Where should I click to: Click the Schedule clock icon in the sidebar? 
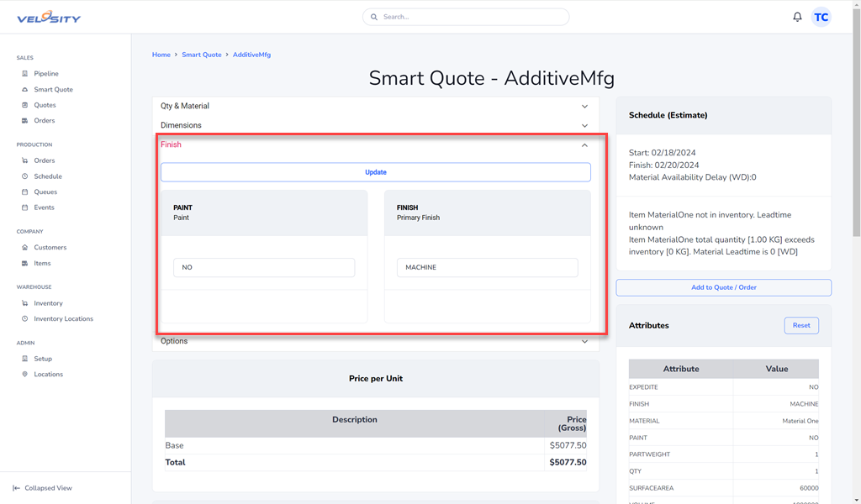pyautogui.click(x=25, y=176)
